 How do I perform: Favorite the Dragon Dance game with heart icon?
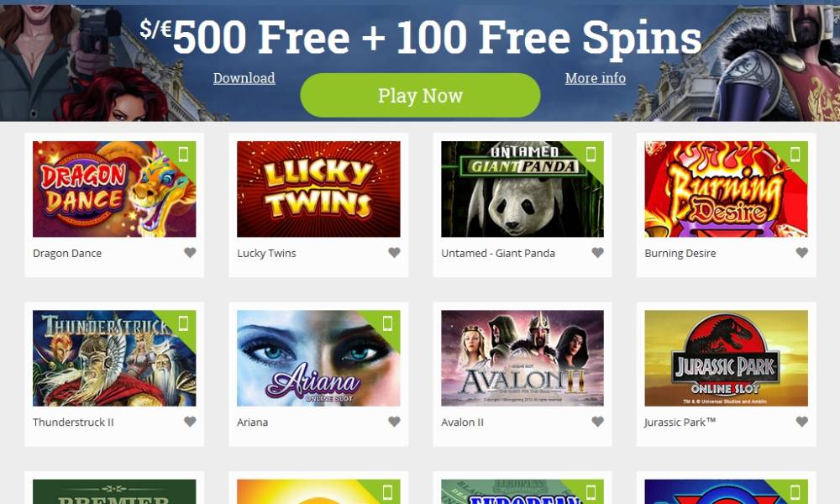pyautogui.click(x=190, y=252)
